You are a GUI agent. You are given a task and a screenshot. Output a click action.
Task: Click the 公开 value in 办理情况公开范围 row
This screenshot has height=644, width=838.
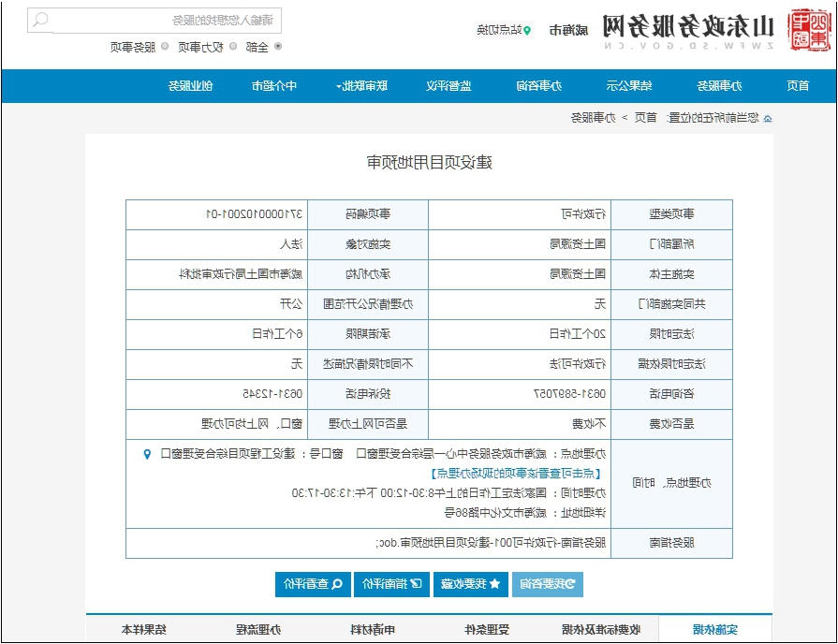coord(291,304)
